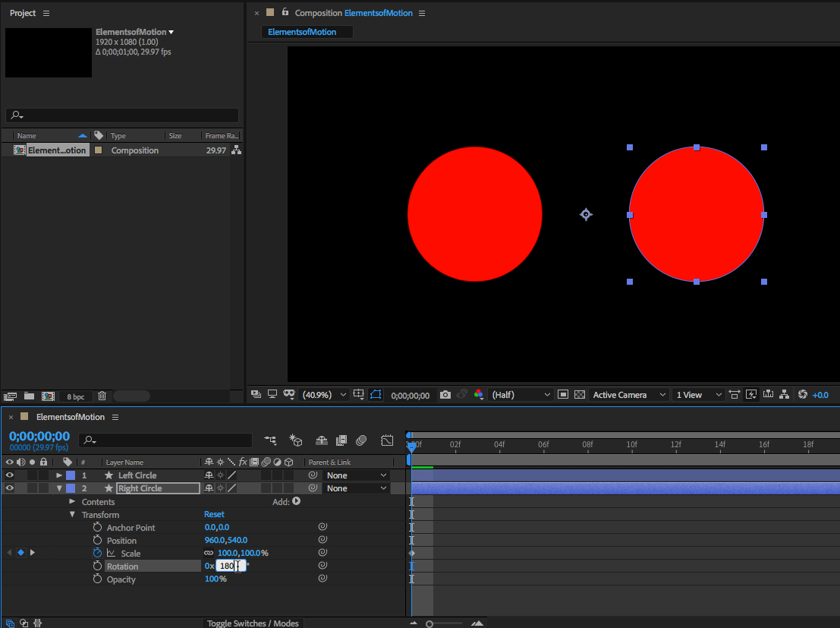Image resolution: width=840 pixels, height=628 pixels.
Task: Create a new folder in Project panel
Action: pos(29,396)
